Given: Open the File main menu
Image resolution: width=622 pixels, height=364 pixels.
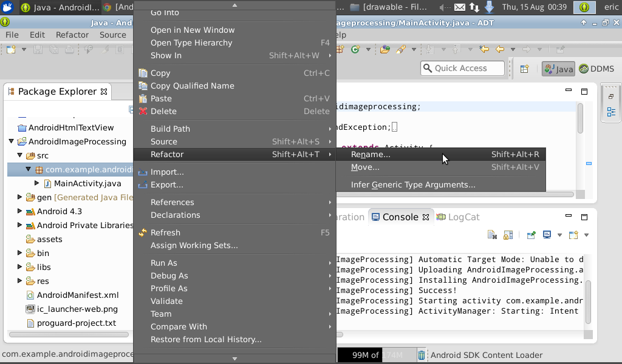Looking at the screenshot, I should click(x=12, y=35).
